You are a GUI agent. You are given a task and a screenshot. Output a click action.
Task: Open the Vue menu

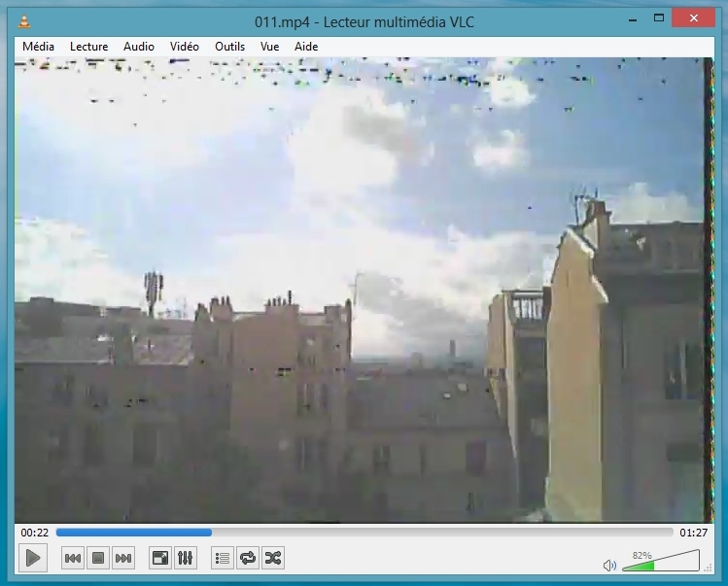[270, 47]
